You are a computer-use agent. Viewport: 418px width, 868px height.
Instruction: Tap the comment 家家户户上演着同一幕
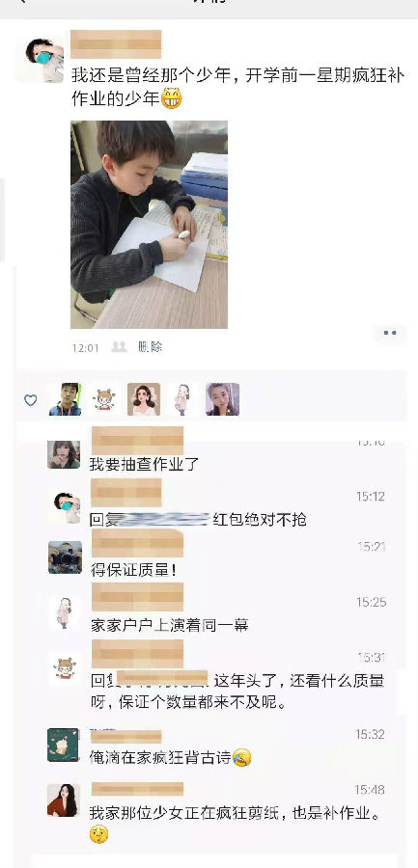pos(169,626)
